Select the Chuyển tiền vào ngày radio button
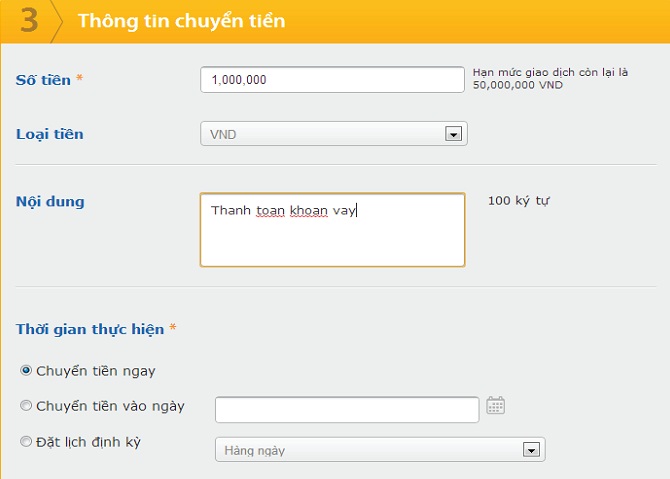Screen dimensions: 670x479 [26, 405]
